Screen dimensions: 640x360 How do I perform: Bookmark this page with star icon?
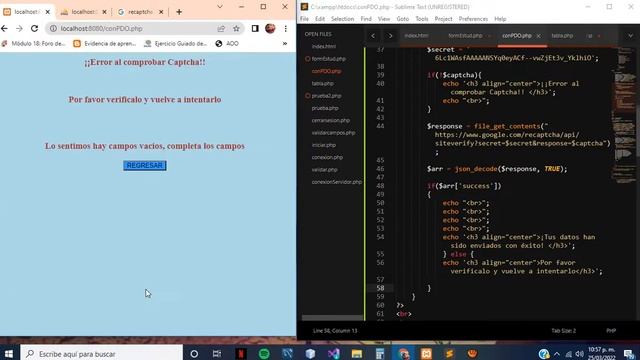click(236, 29)
